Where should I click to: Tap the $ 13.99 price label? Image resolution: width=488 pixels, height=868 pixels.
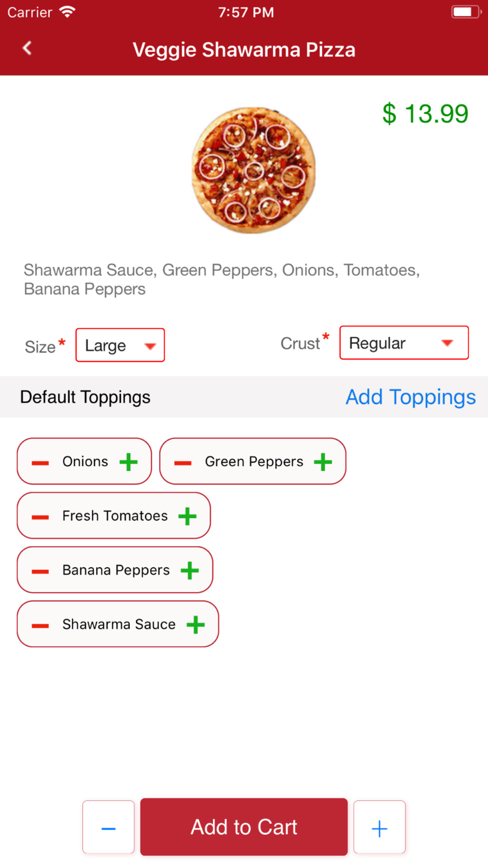coord(425,114)
